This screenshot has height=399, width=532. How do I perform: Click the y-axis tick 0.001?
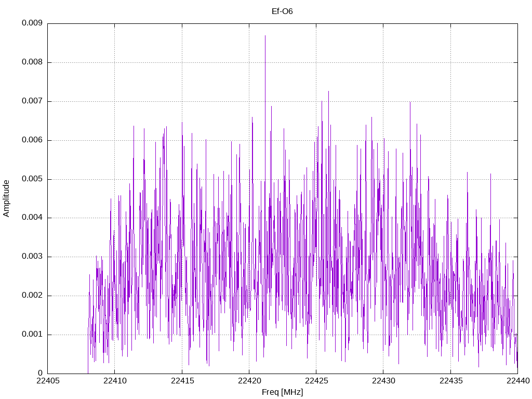coord(32,335)
